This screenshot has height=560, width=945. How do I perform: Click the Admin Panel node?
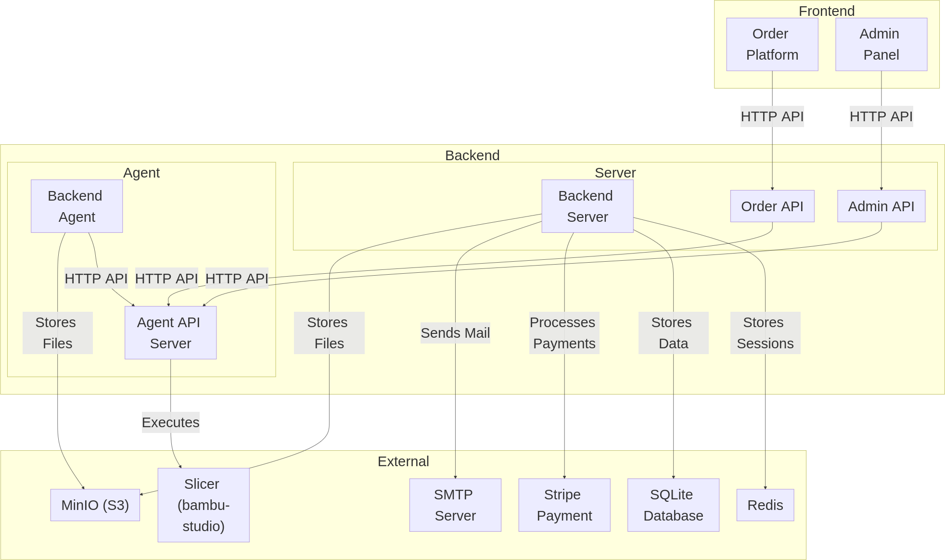pyautogui.click(x=881, y=44)
